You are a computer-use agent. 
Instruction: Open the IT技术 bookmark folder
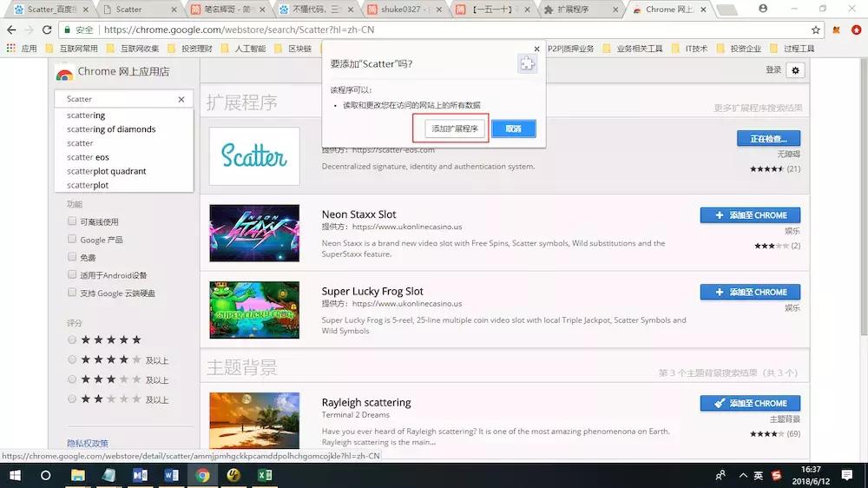[690, 48]
